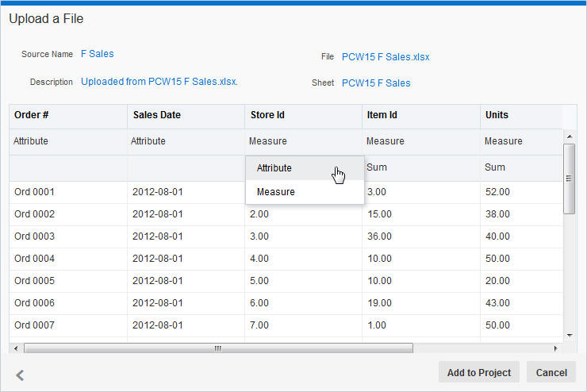This screenshot has width=587, height=392.
Task: Open the Units Sum aggregation dropdown
Action: [x=521, y=167]
